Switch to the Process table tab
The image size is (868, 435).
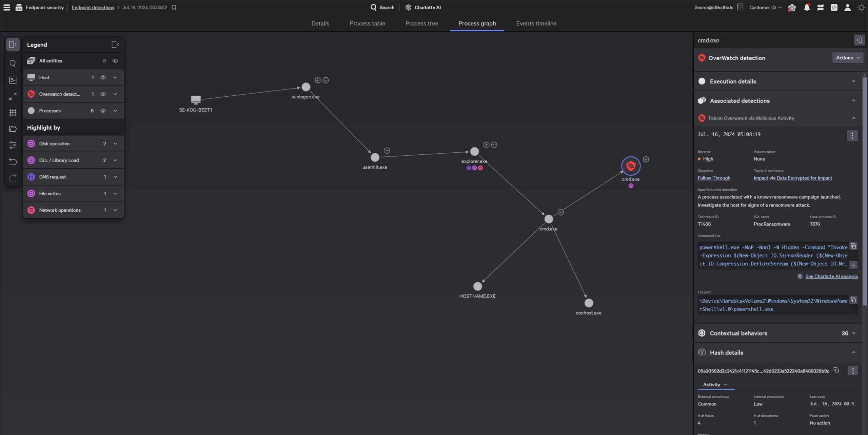[x=367, y=23]
